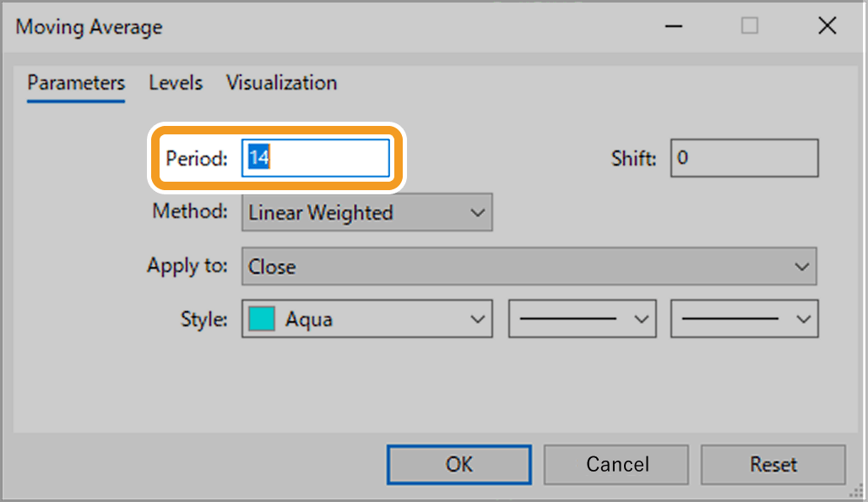Switch to the Visualization tab
868x502 pixels.
281,83
